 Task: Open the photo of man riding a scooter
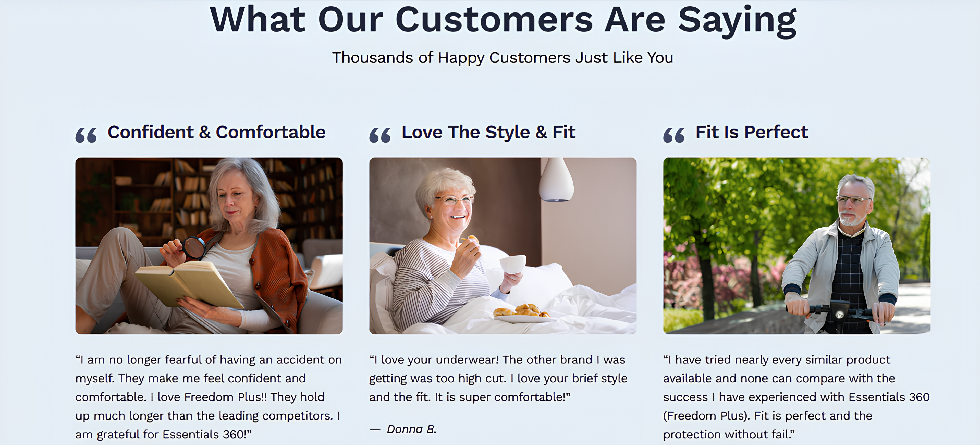click(797, 245)
